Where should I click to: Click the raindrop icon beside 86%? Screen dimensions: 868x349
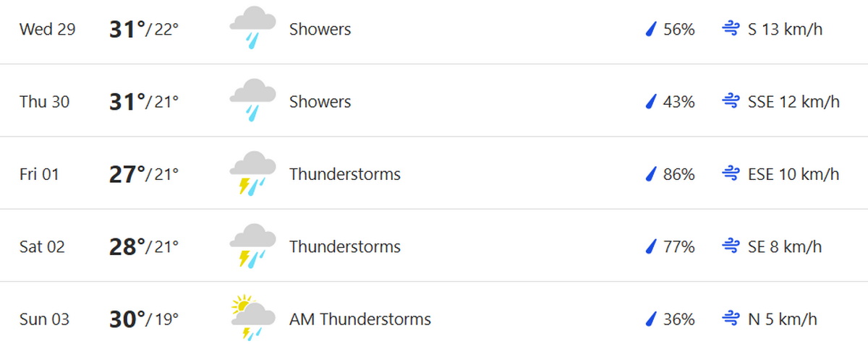pos(651,174)
